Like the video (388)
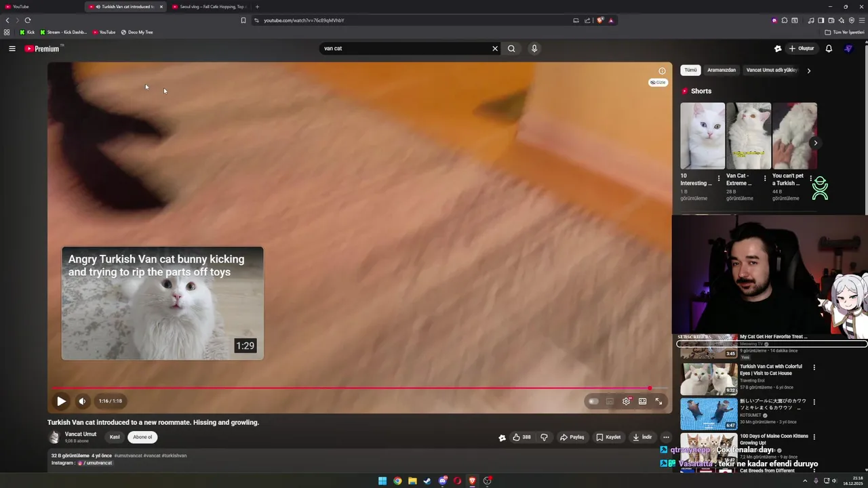Image resolution: width=868 pixels, height=488 pixels. pos(521,437)
